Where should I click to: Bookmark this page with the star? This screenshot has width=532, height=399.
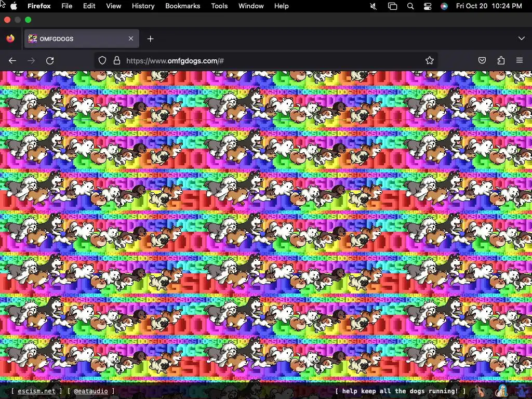[x=430, y=61]
